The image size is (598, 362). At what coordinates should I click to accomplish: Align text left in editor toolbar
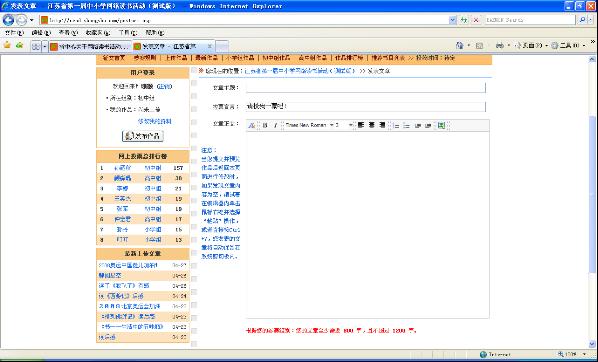[x=361, y=125]
